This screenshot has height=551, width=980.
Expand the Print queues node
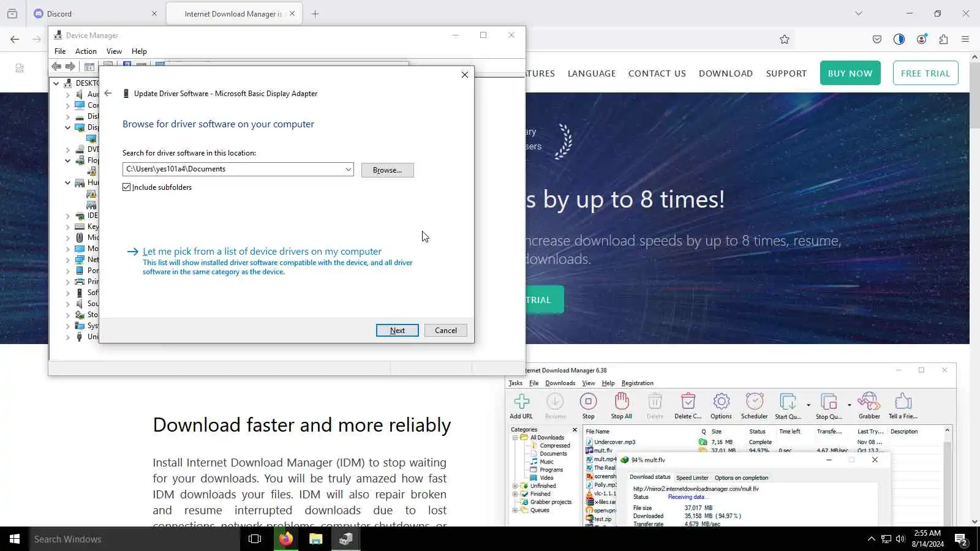pyautogui.click(x=67, y=282)
